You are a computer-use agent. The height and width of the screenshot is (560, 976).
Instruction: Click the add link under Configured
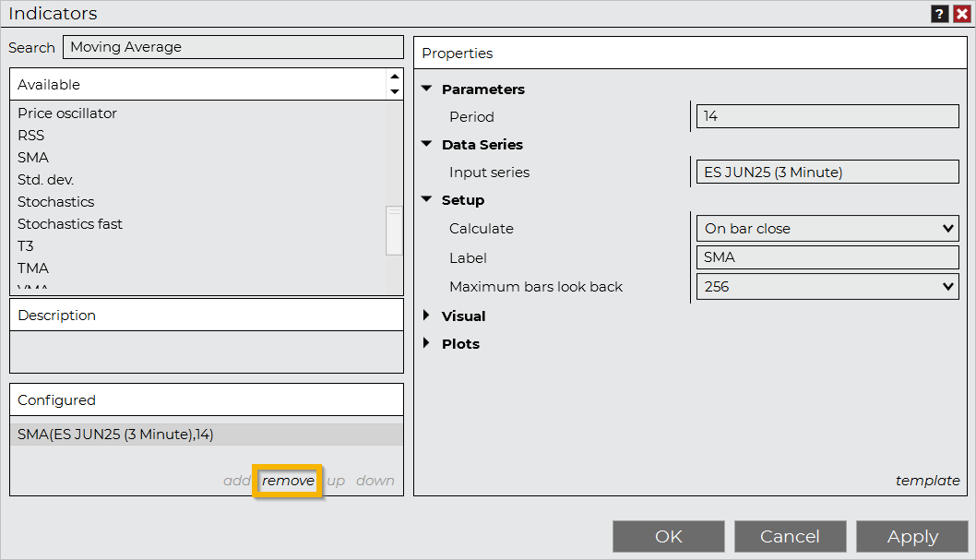[236, 481]
